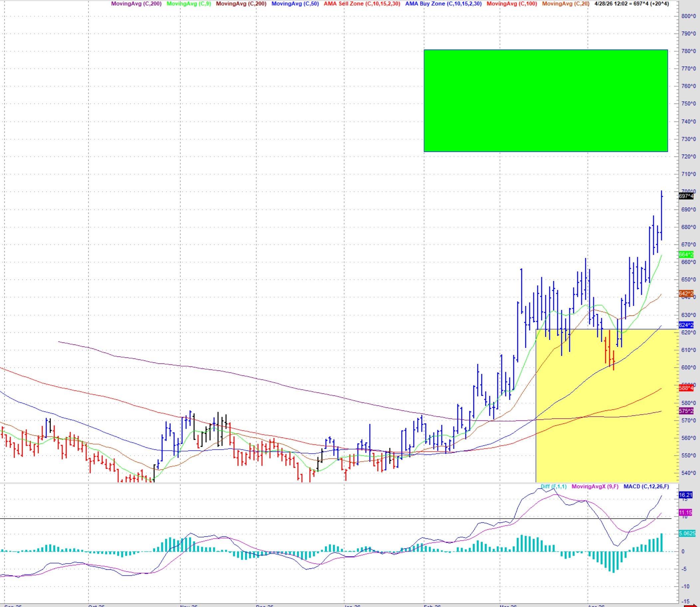The image size is (700, 607).
Task: Select the red MovingAvg (C,100) legend label
Action: point(512,4)
